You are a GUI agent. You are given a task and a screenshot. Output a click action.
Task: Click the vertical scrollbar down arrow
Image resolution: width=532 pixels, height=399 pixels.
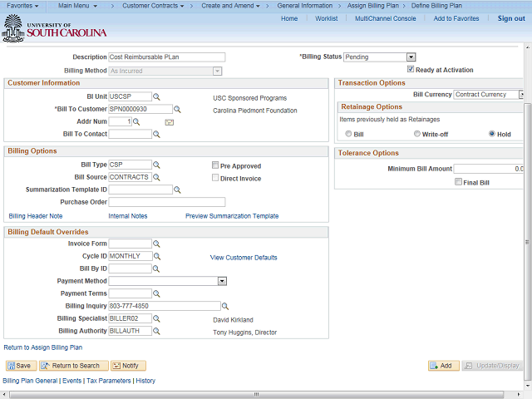tap(528, 386)
